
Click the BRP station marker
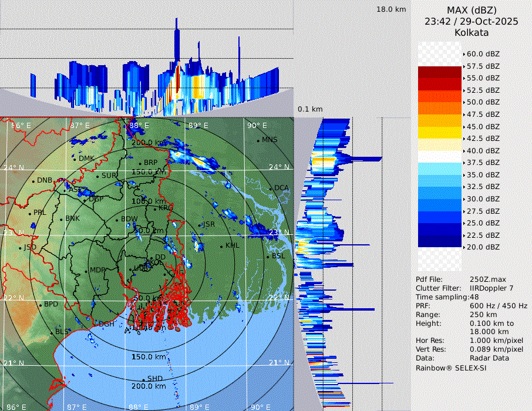tap(140, 163)
